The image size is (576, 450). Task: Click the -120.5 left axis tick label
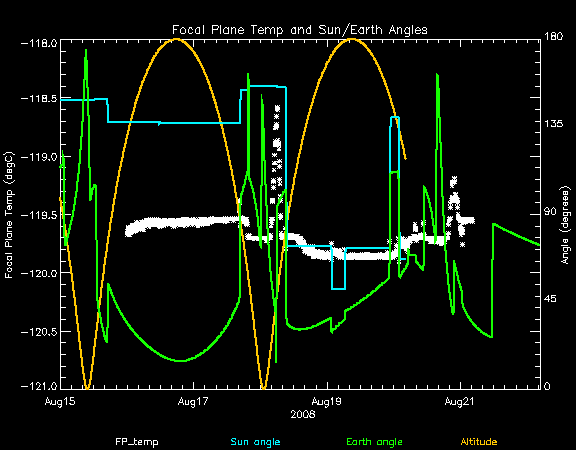point(39,332)
